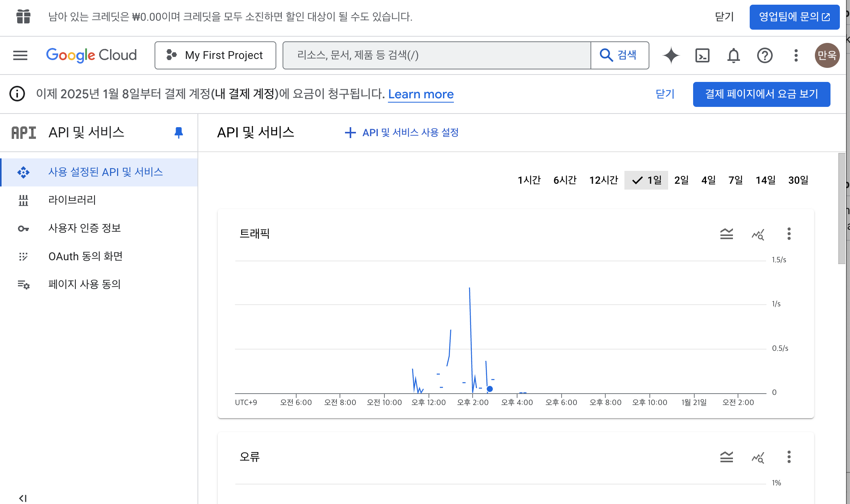Click the Learn more billing link

(421, 94)
